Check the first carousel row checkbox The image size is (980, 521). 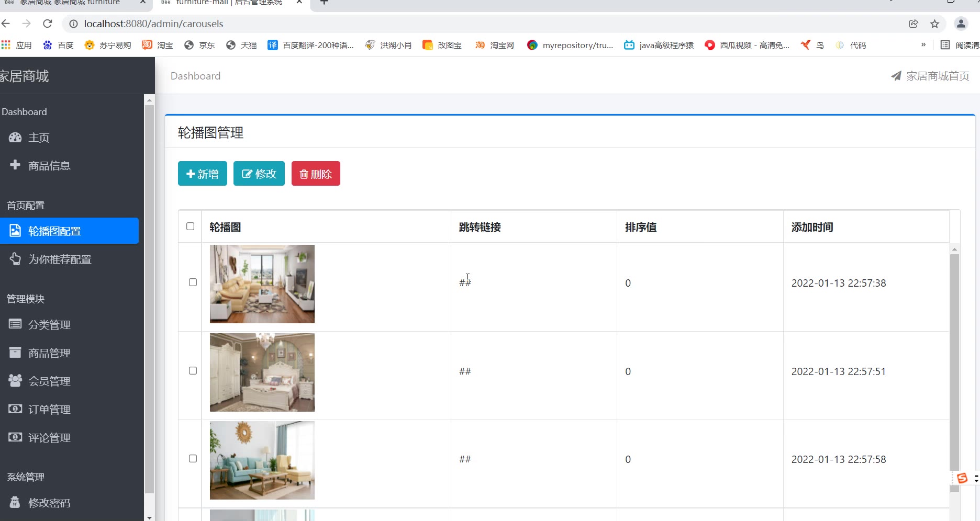point(193,282)
